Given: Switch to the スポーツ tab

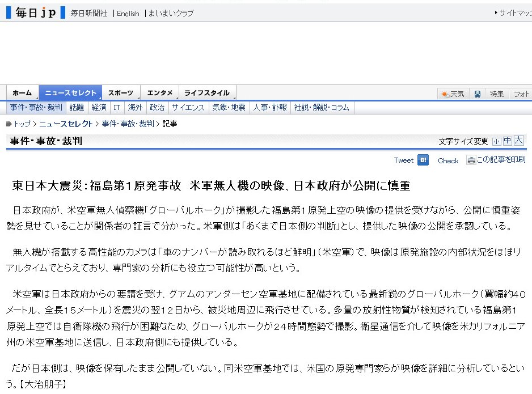Looking at the screenshot, I should coord(121,93).
